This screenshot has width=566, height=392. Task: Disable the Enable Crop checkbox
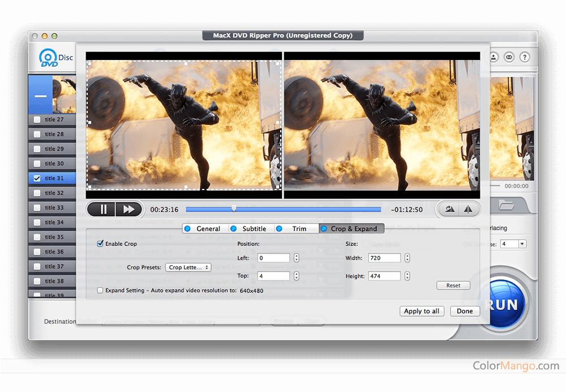coord(100,243)
